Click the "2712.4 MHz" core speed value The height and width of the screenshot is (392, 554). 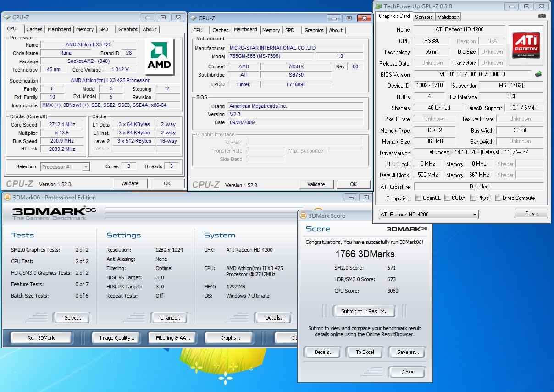click(63, 125)
